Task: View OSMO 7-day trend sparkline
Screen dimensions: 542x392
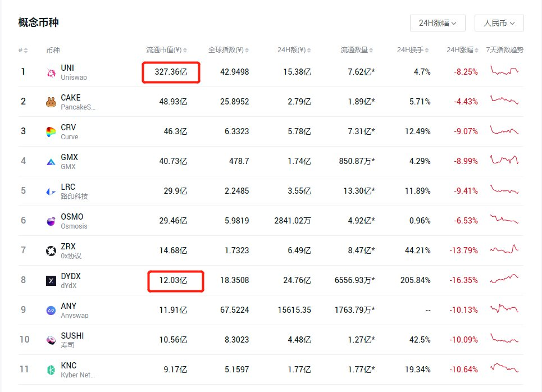Action: pyautogui.click(x=504, y=219)
